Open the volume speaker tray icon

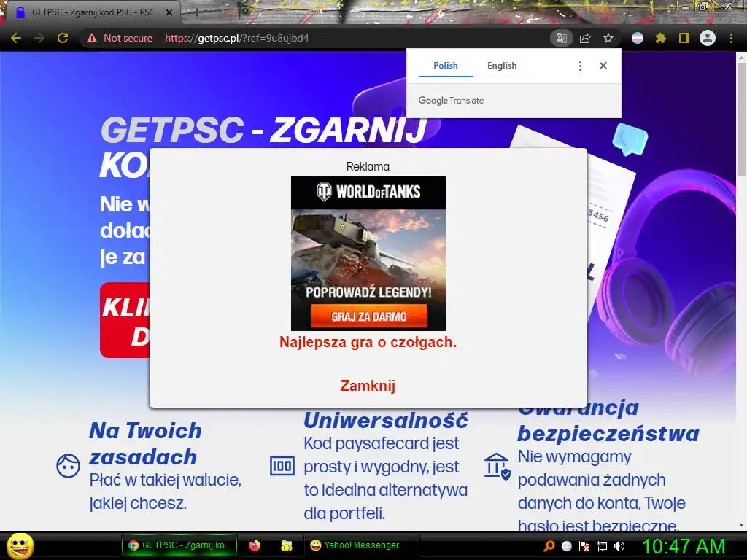(619, 546)
